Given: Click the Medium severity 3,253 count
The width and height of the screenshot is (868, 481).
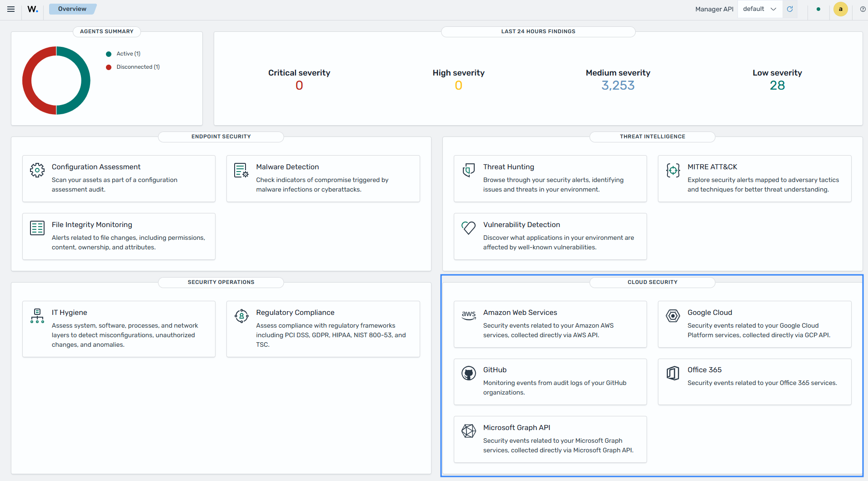Looking at the screenshot, I should click(x=618, y=86).
